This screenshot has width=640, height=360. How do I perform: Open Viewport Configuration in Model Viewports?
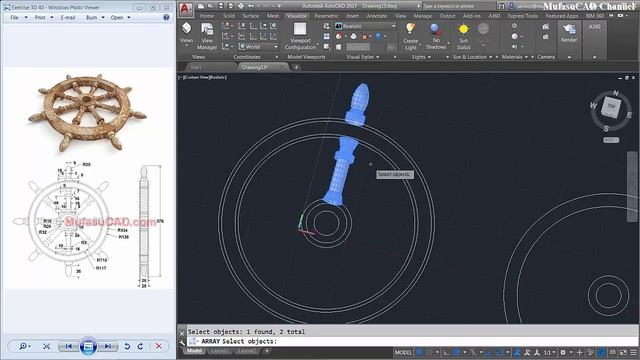[x=300, y=36]
